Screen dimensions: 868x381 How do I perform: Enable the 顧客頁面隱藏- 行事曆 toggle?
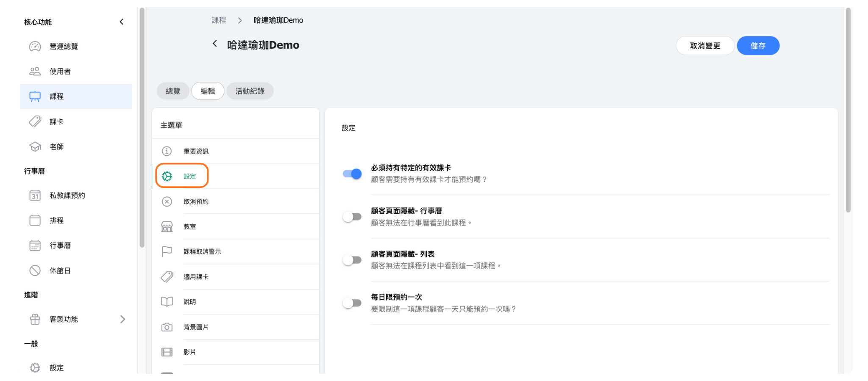coord(352,217)
